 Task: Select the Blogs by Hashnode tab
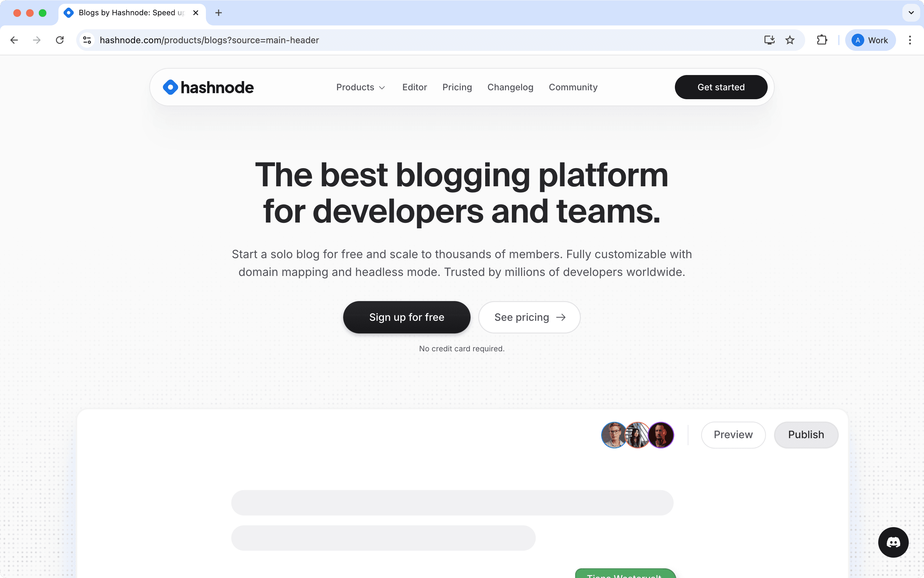click(132, 13)
